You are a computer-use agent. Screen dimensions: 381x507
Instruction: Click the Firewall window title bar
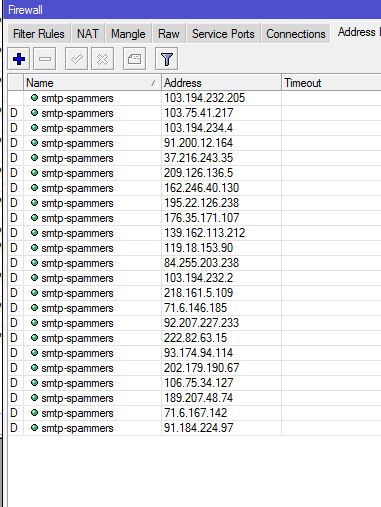click(192, 9)
